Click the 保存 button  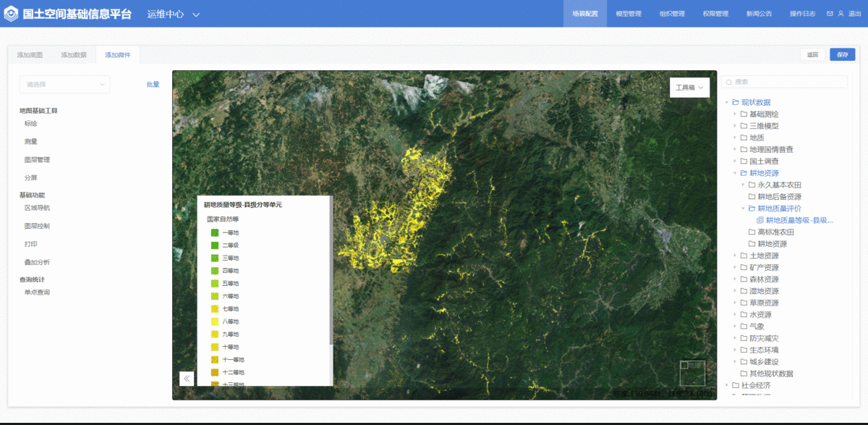click(x=842, y=55)
